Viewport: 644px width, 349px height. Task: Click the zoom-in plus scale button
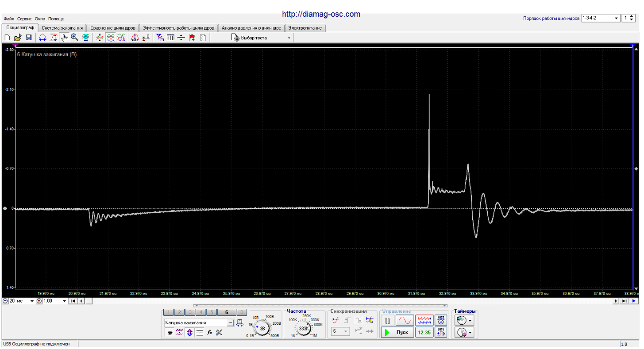[39, 301]
